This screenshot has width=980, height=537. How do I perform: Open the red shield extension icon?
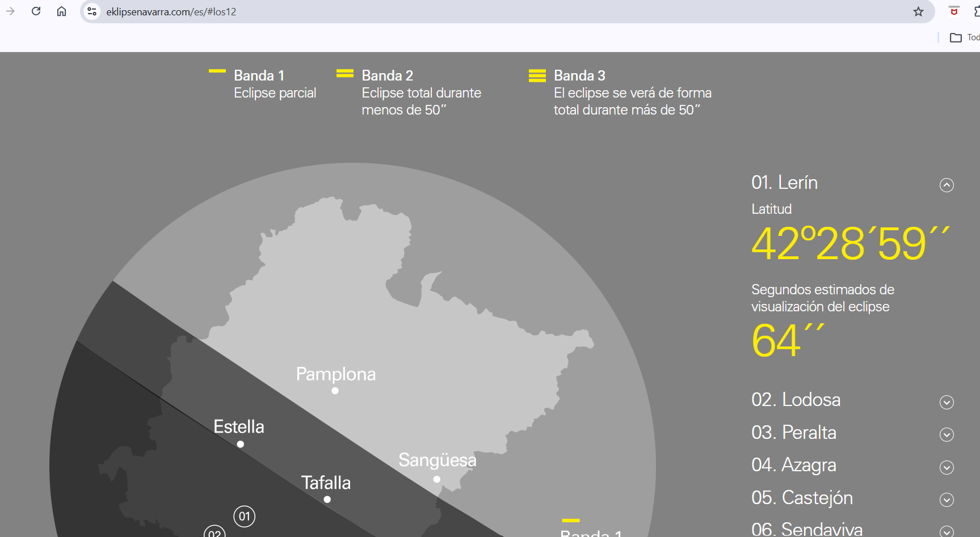[954, 11]
